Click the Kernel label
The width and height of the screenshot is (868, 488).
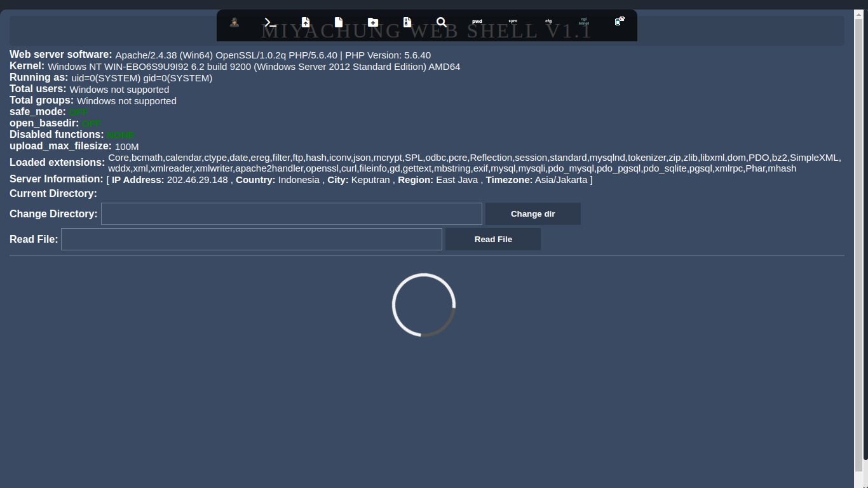tap(27, 66)
